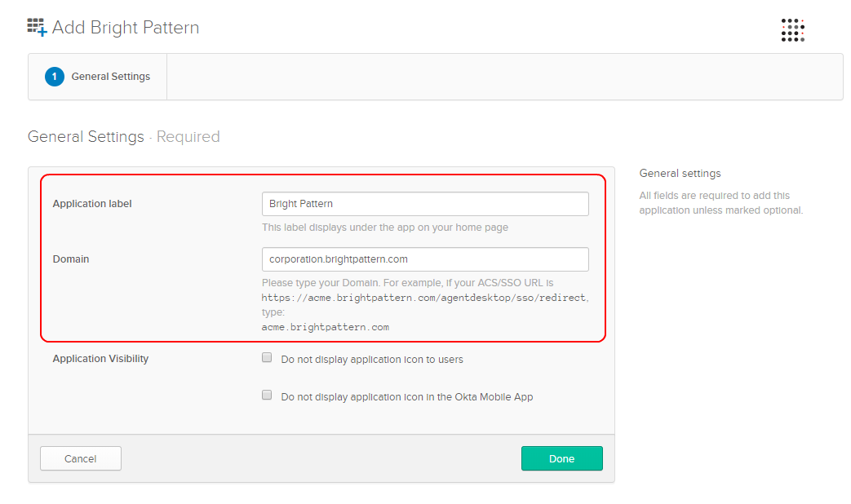
Task: Focus the Application label text field
Action: point(424,204)
